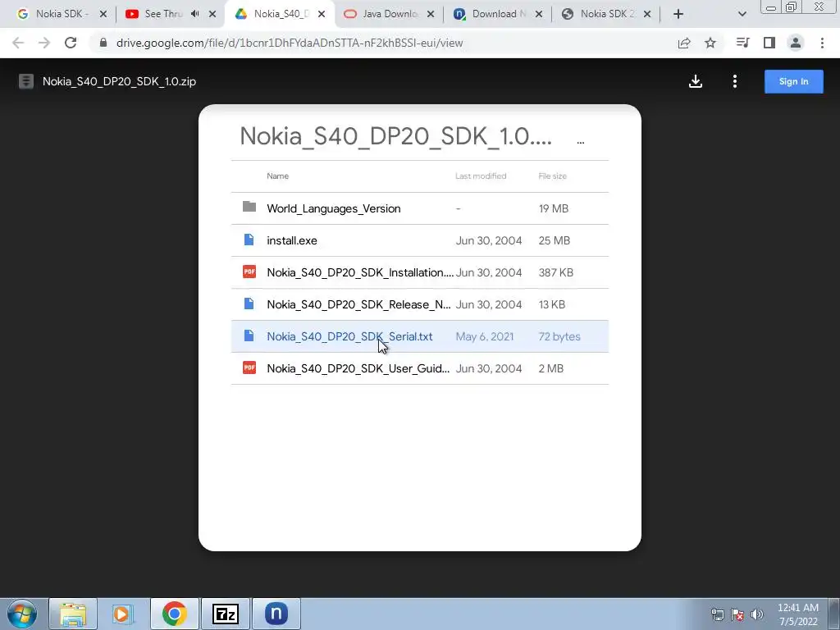Click the Chrome taskbar icon
Screen dimensions: 840x630
(174, 614)
